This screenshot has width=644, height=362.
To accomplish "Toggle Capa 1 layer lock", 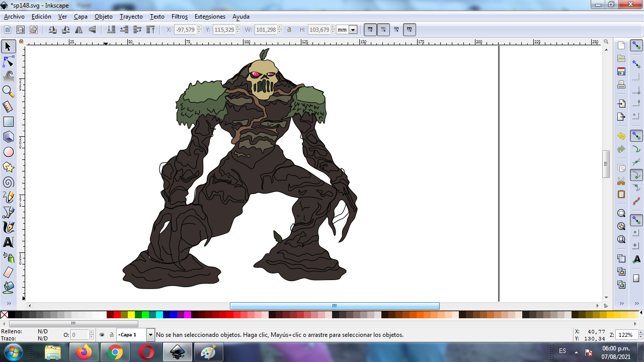I will (x=111, y=335).
